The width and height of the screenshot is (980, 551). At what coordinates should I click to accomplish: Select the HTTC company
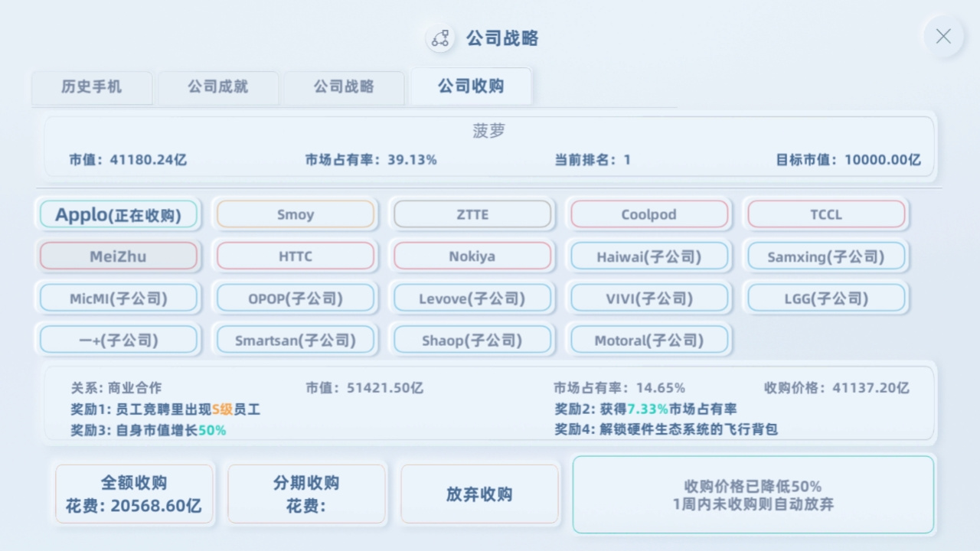[296, 256]
